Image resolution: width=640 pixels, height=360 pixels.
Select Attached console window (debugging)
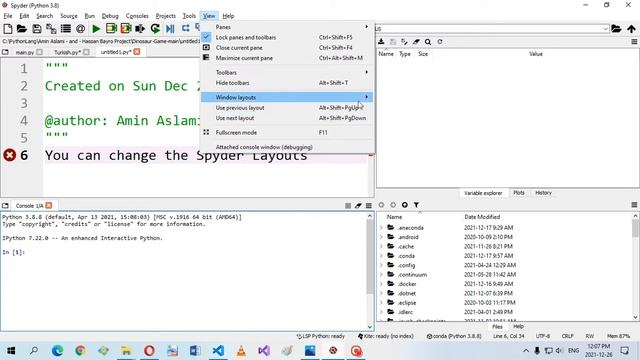pos(287,147)
